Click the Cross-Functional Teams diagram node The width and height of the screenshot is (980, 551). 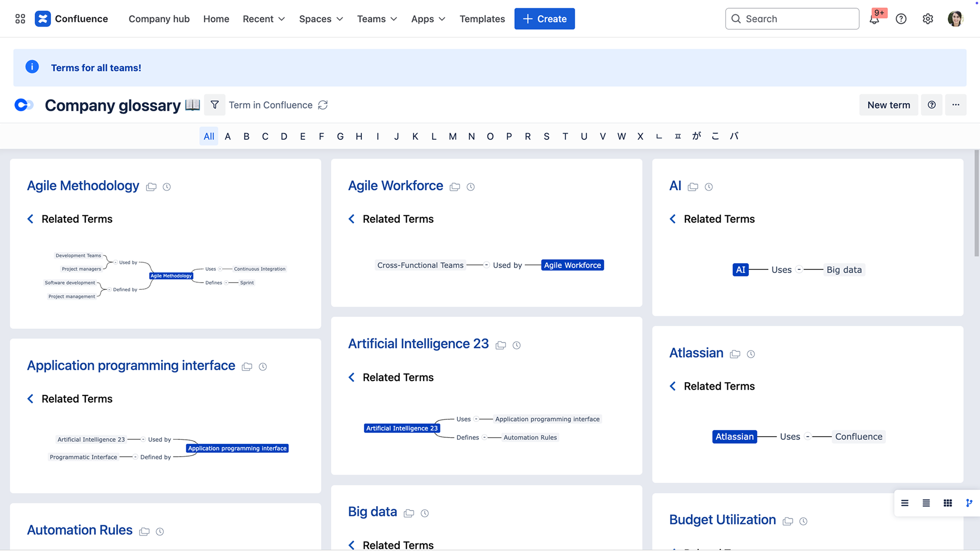click(x=420, y=265)
